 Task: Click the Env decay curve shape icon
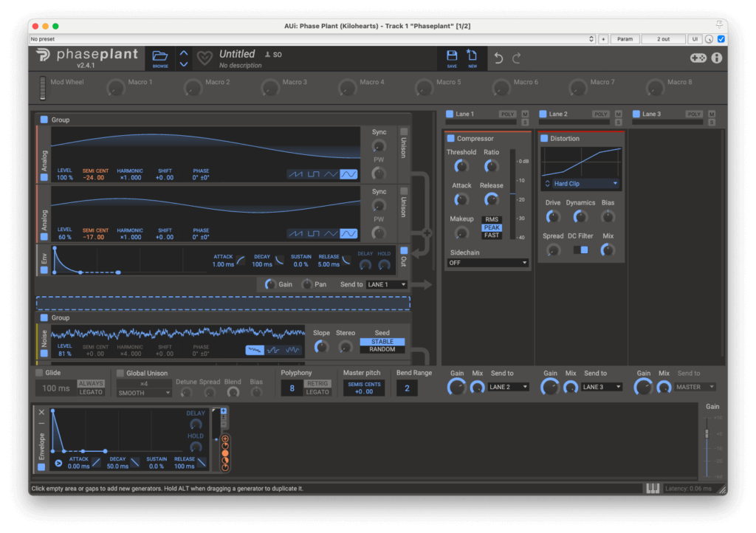(279, 261)
